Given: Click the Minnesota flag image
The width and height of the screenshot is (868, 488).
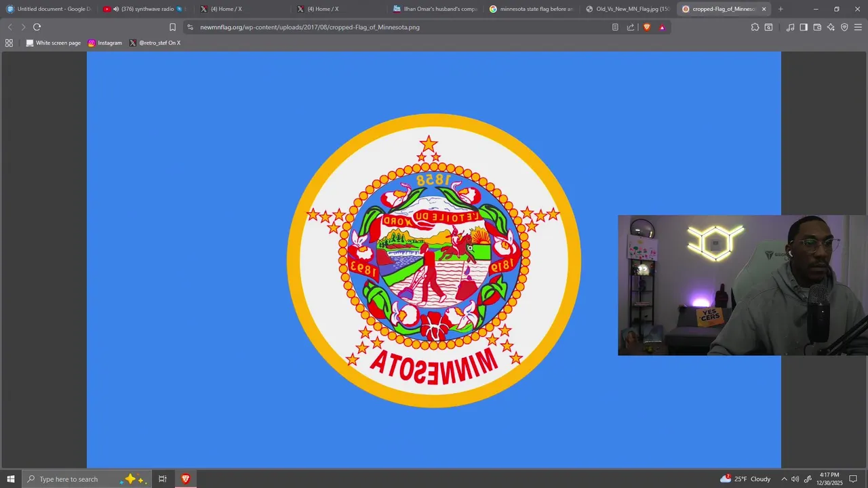Looking at the screenshot, I should (x=434, y=260).
